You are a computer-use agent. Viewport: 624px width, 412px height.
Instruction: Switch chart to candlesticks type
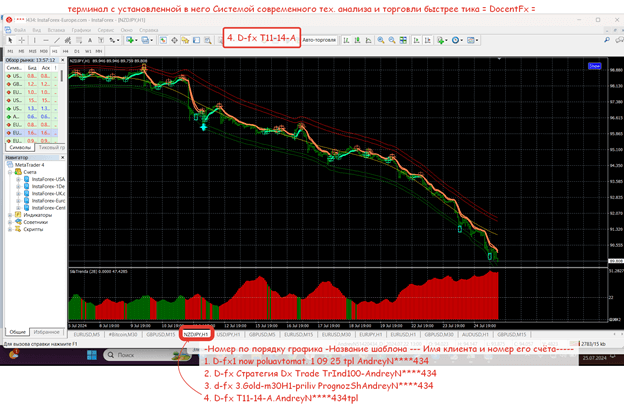[357, 40]
